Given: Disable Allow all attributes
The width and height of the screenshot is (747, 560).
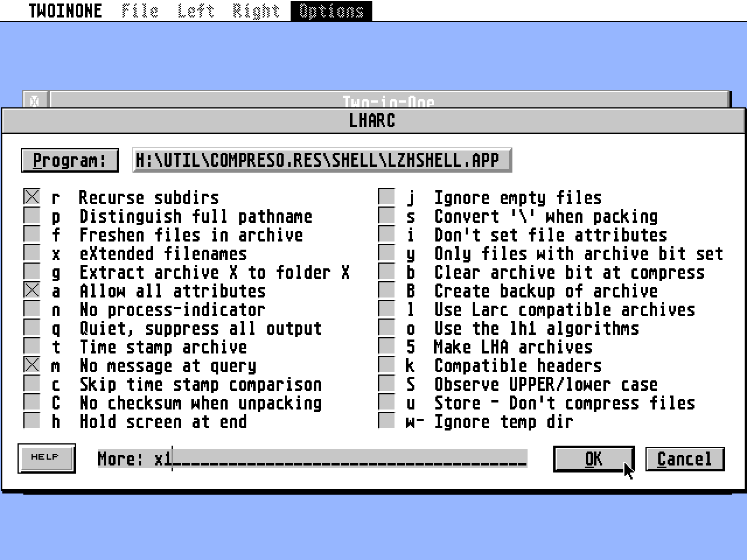Looking at the screenshot, I should click(32, 290).
